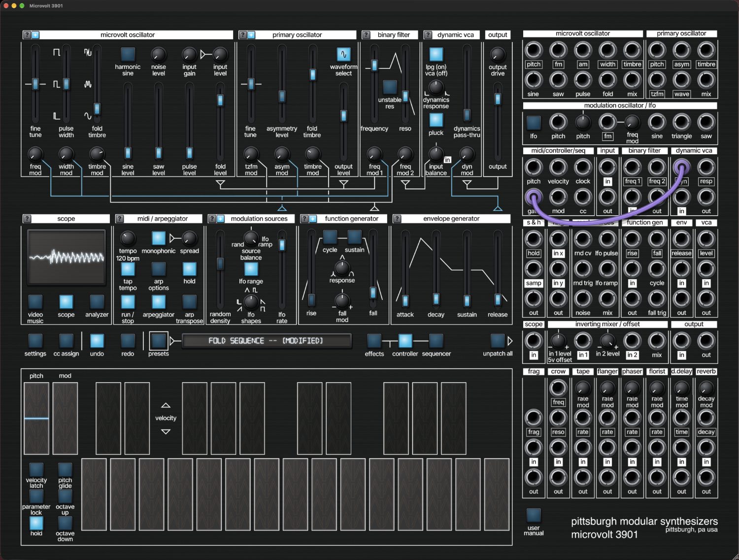739x560 pixels.
Task: Open help for dynamic vca section
Action: click(428, 35)
